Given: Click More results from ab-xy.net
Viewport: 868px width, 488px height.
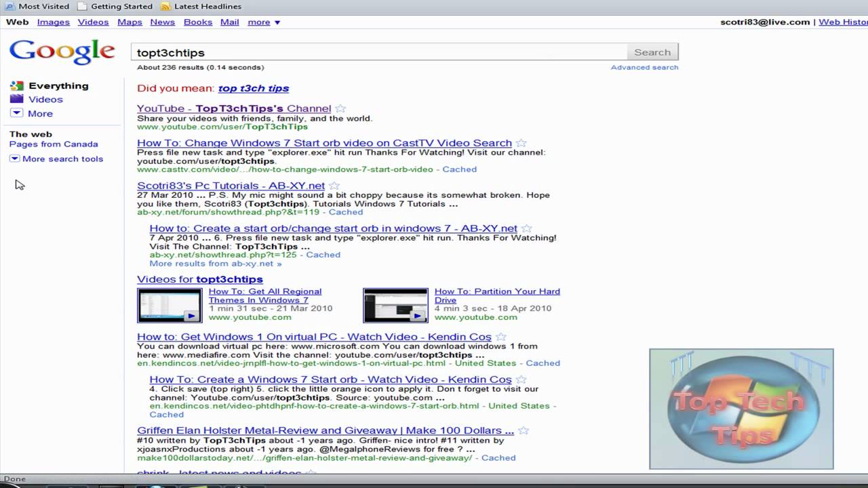Looking at the screenshot, I should click(216, 264).
